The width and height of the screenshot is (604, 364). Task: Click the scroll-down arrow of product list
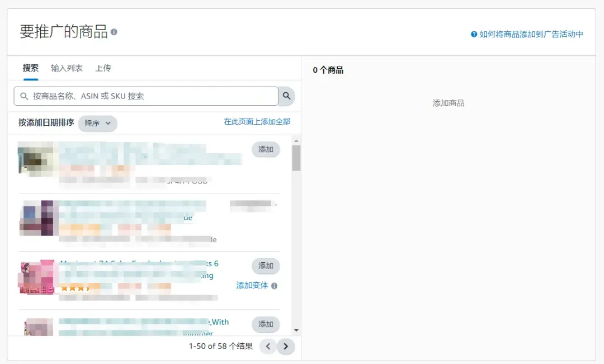(x=296, y=330)
